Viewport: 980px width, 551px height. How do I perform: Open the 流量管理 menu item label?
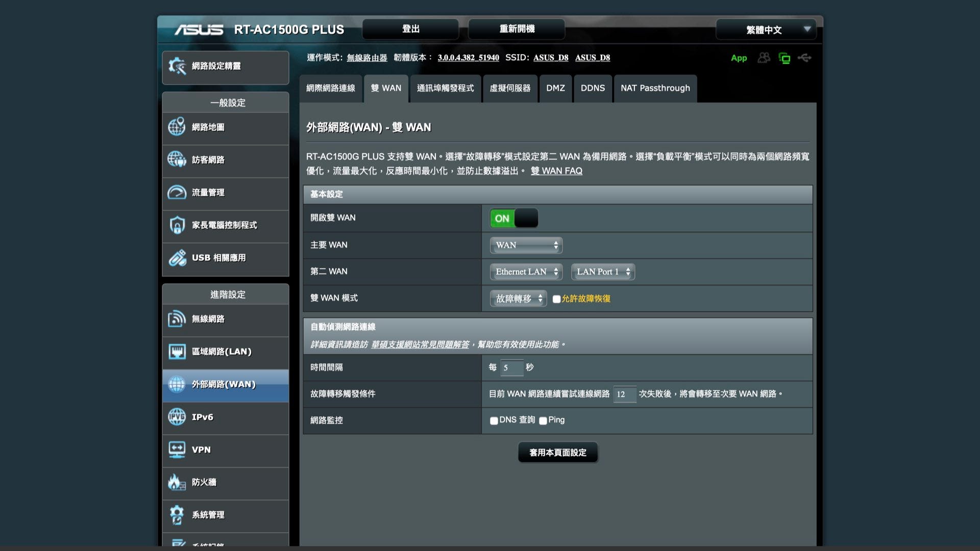tap(208, 192)
